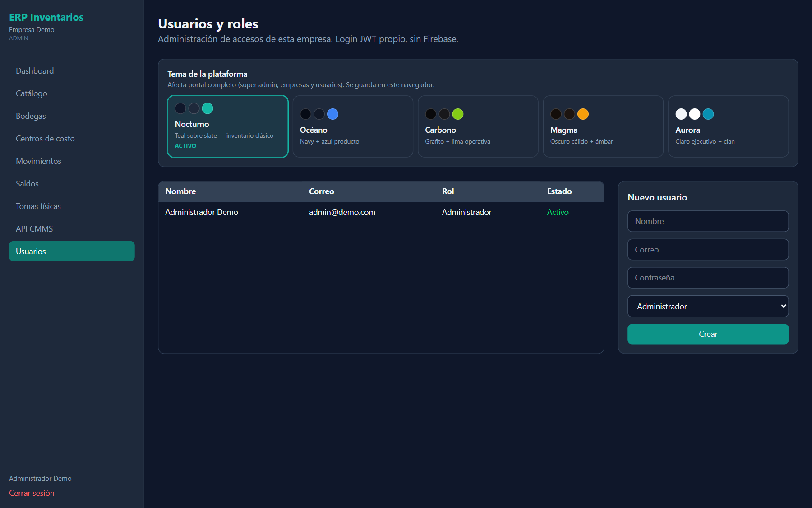Open the Movimientos section
812x508 pixels.
pos(72,161)
